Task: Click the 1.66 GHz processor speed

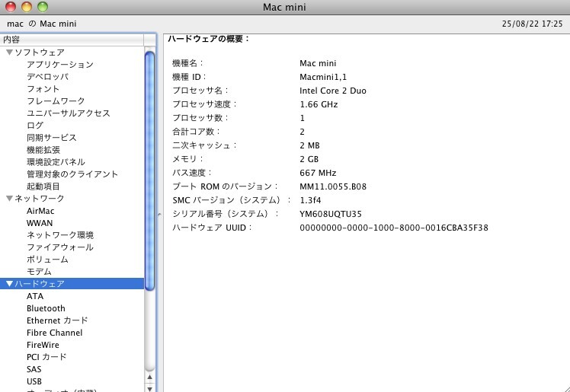Action: coord(319,104)
